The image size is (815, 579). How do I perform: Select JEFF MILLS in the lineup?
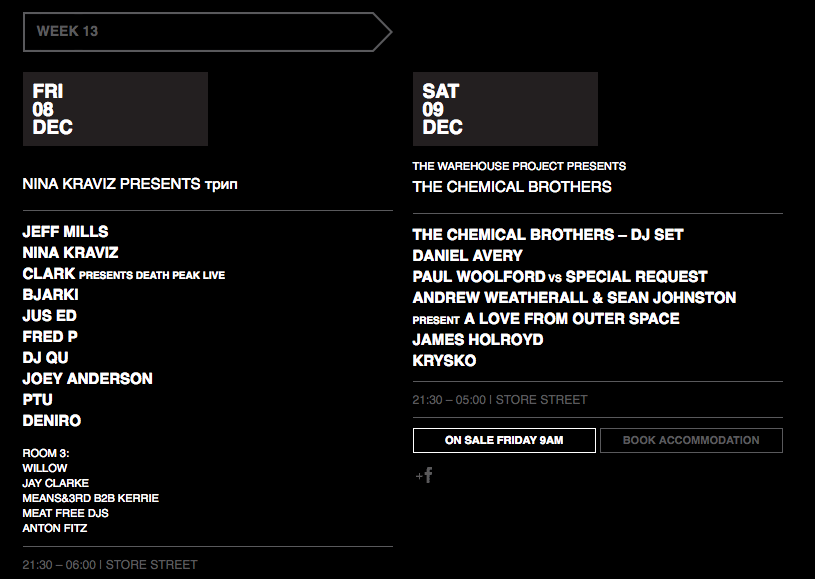point(65,231)
